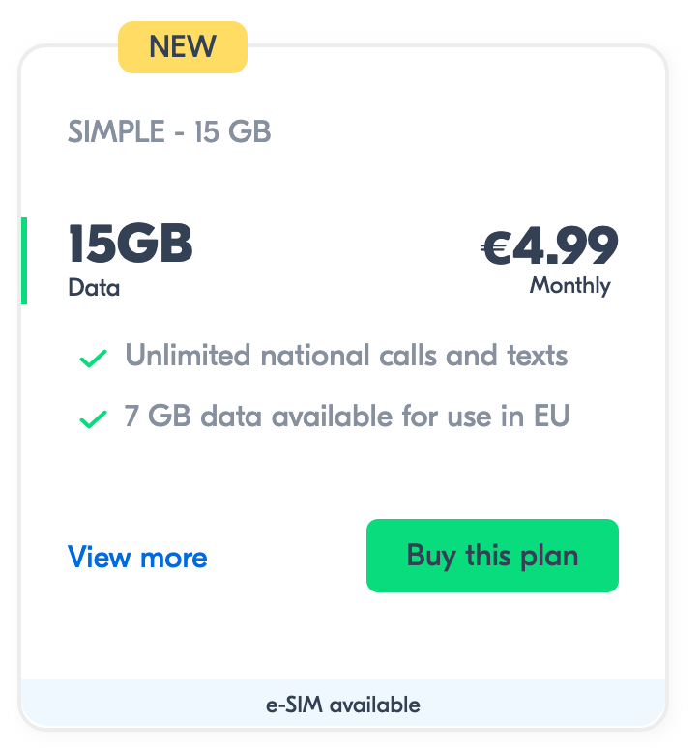Click the word EU in the second feature

[552, 417]
